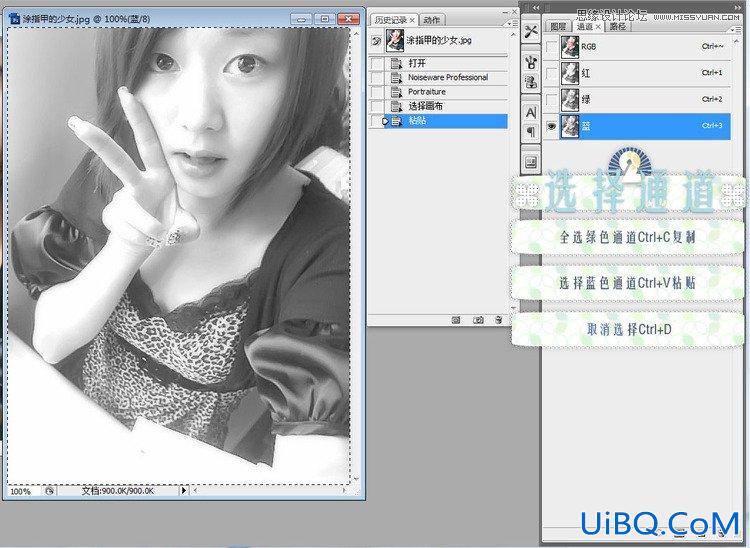Open the Tool Presets panel icon
Screen dimensions: 750x548
(530, 32)
